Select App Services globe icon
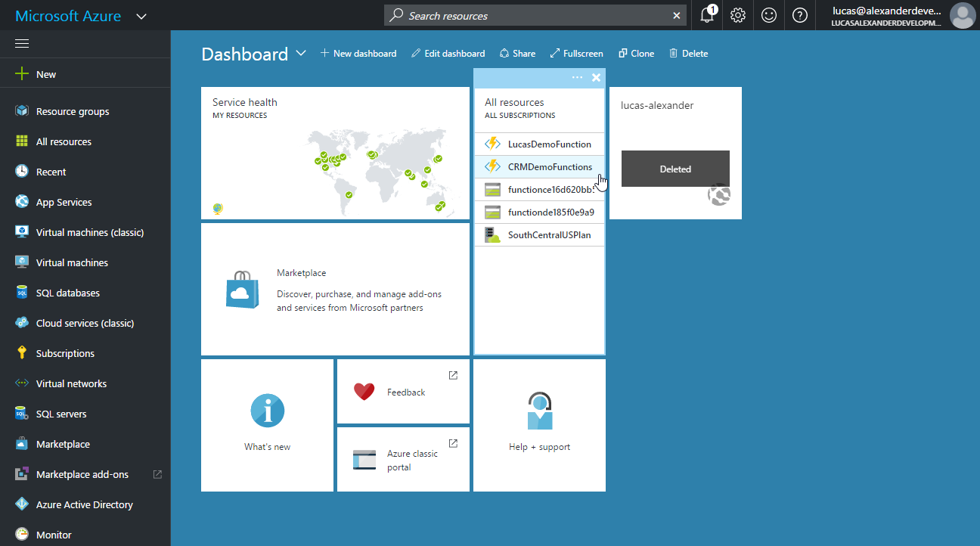Image resolution: width=980 pixels, height=546 pixels. point(22,202)
